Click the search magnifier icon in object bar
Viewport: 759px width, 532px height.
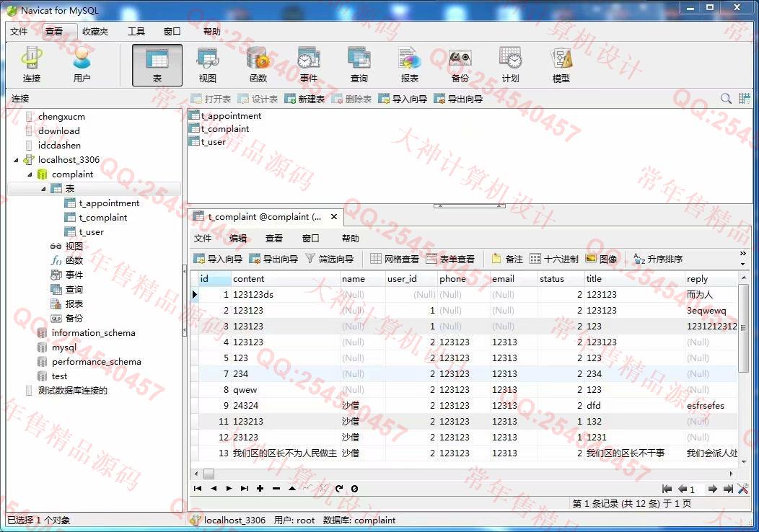(726, 99)
